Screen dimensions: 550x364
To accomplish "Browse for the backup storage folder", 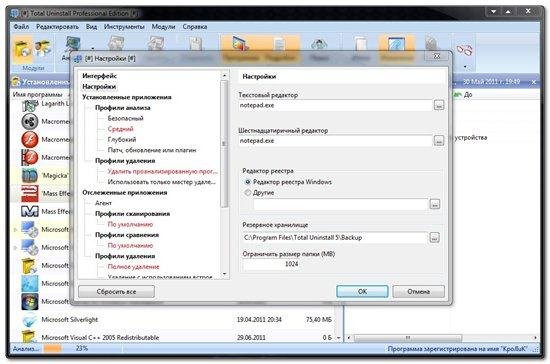I will (x=434, y=238).
